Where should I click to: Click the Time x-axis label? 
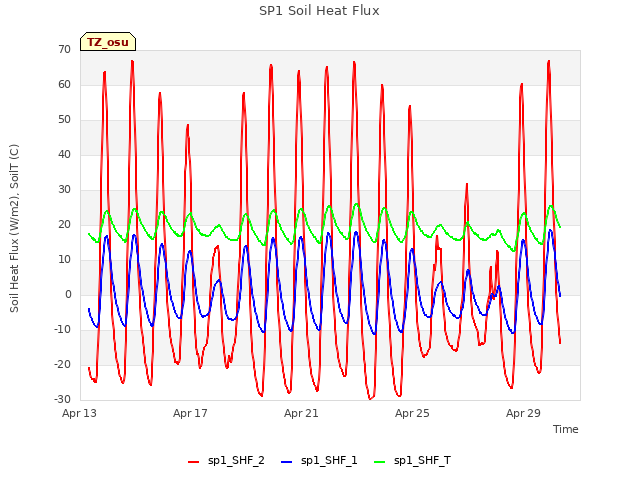click(565, 429)
